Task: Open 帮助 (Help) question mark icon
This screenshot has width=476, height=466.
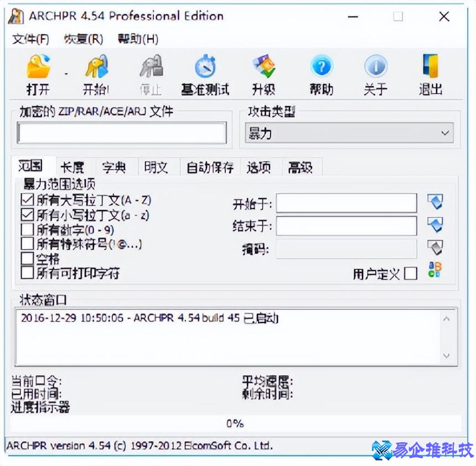Action: click(x=321, y=68)
